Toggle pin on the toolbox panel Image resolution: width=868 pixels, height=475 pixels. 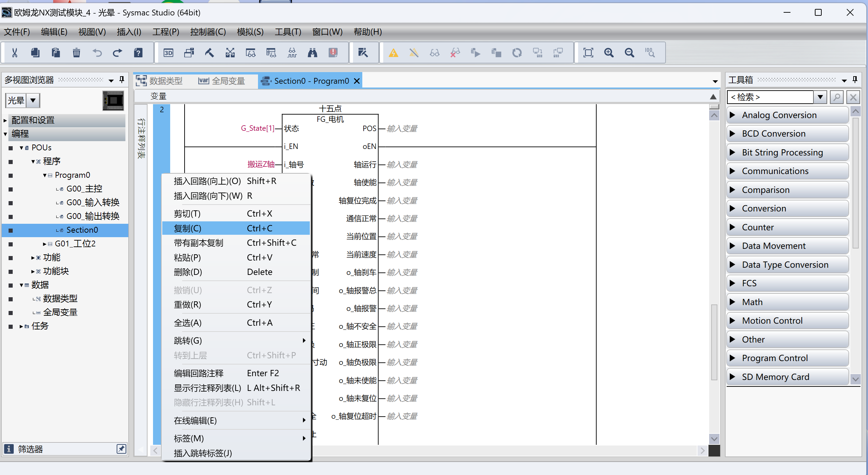[855, 80]
